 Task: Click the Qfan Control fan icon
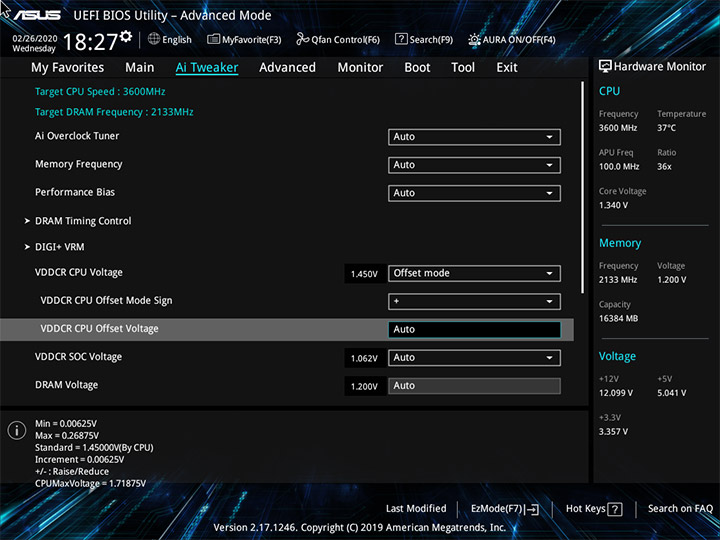(x=302, y=39)
